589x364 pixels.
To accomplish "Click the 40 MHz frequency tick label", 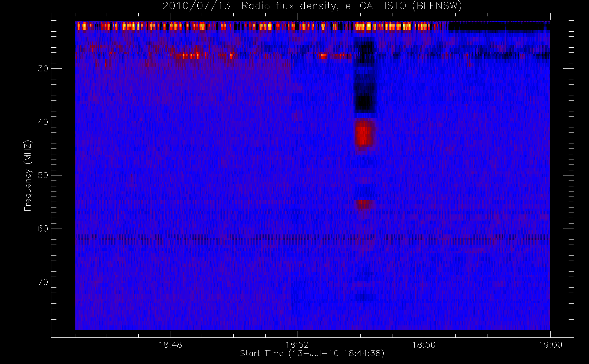I will pos(43,122).
